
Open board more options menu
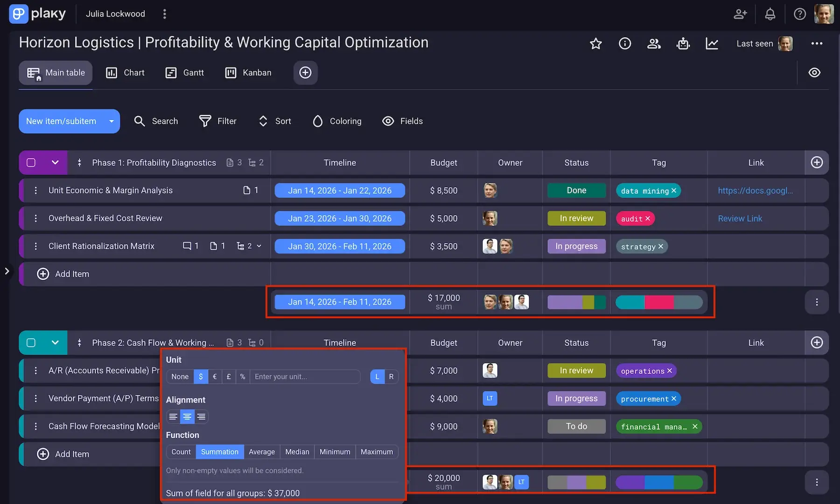[x=817, y=43]
